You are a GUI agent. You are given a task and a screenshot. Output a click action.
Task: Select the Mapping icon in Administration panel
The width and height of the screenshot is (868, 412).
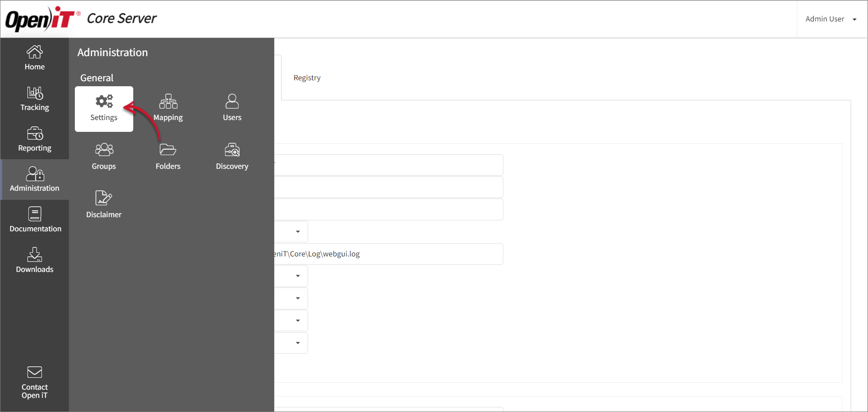[168, 108]
